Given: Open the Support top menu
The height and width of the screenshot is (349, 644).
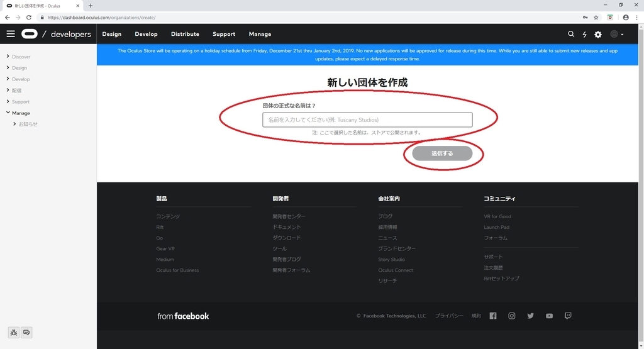Looking at the screenshot, I should [224, 34].
